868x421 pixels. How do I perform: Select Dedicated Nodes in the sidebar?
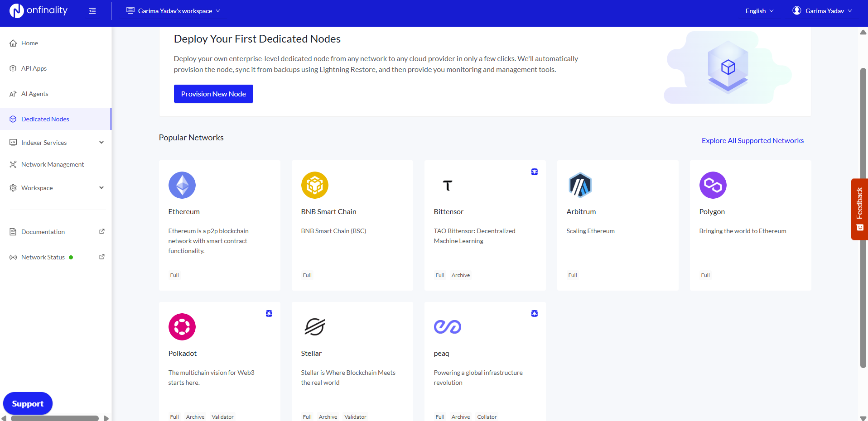pyautogui.click(x=45, y=119)
